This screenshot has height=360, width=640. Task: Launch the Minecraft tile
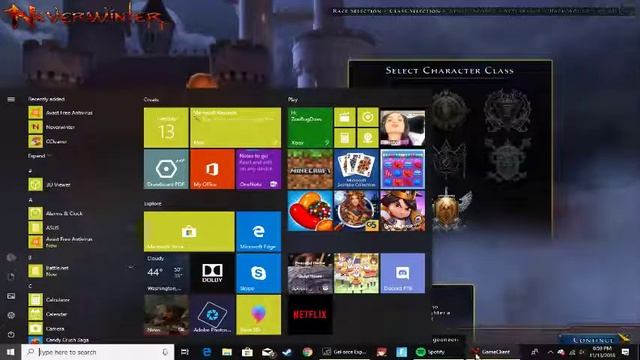point(310,169)
